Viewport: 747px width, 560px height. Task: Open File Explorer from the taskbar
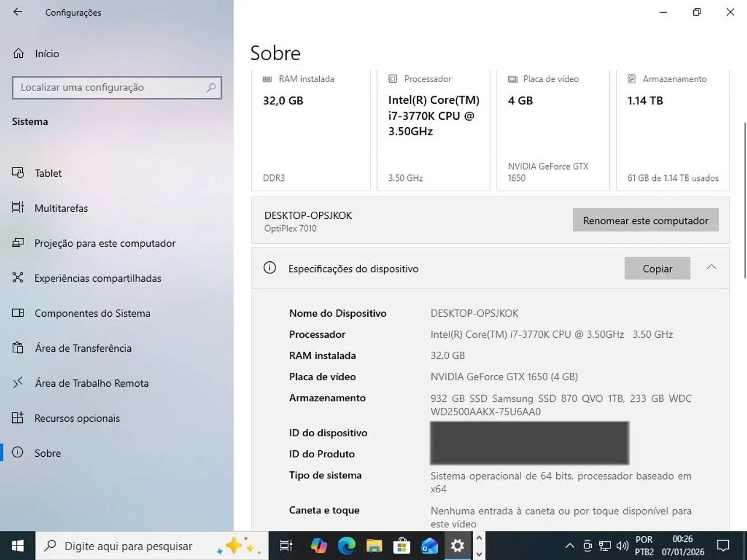coord(374,546)
